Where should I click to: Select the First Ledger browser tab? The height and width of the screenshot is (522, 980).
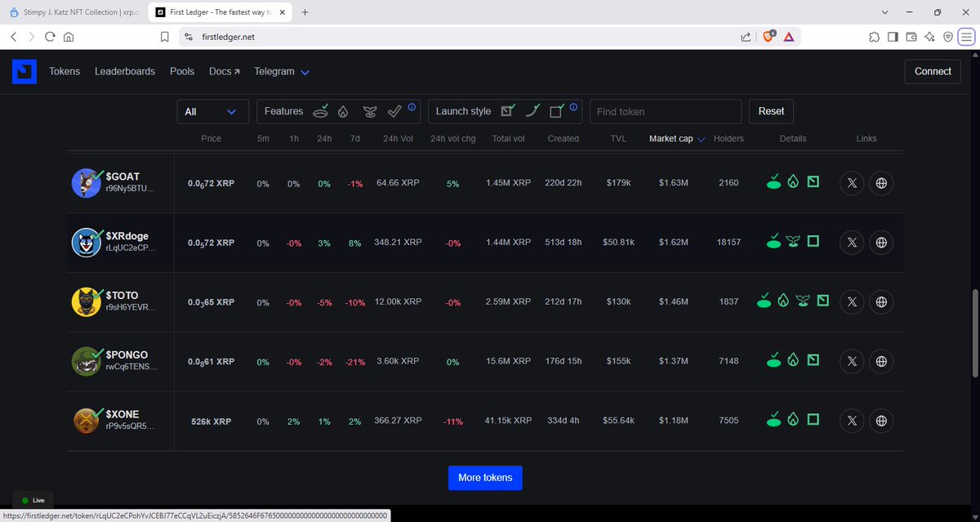coord(219,12)
